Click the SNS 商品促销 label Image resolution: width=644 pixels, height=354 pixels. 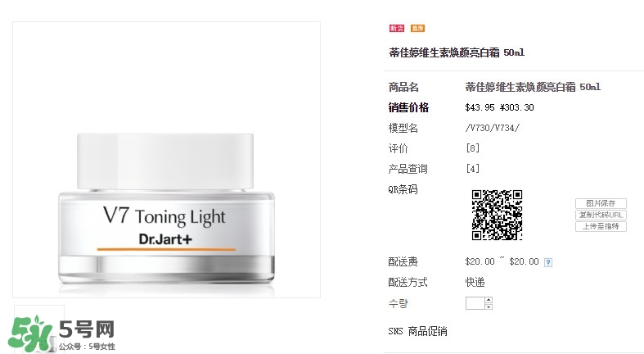point(417,331)
